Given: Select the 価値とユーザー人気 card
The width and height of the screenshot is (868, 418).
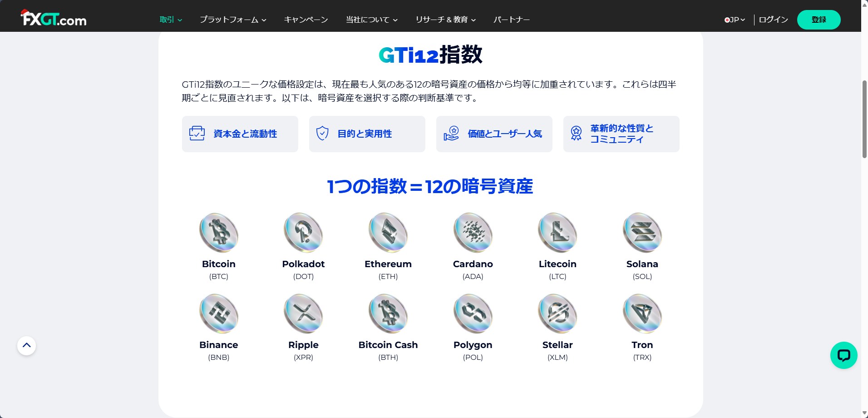Looking at the screenshot, I should [x=494, y=134].
